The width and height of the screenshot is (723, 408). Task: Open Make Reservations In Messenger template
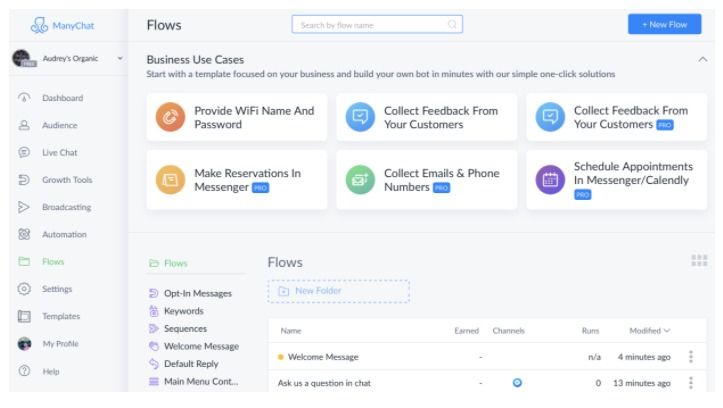click(x=237, y=180)
